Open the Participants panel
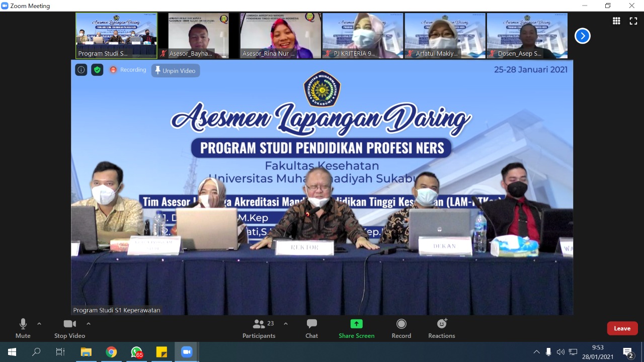The width and height of the screenshot is (644, 362). (x=259, y=329)
